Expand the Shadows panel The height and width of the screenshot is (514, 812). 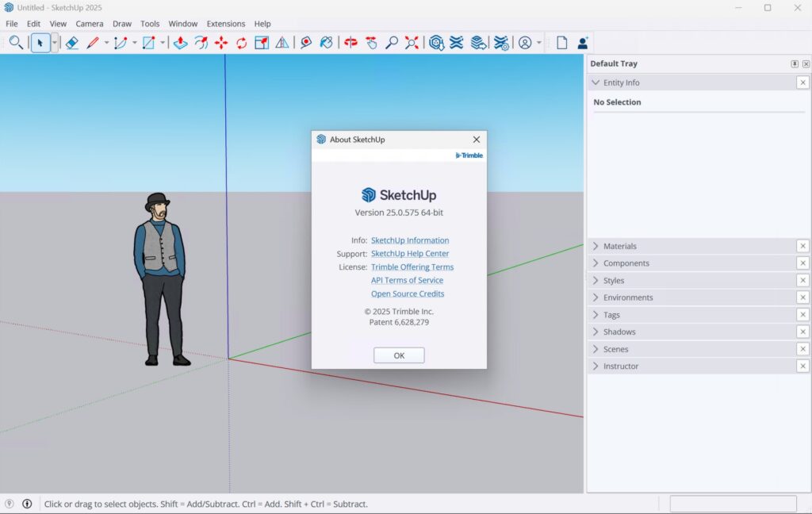tap(596, 332)
